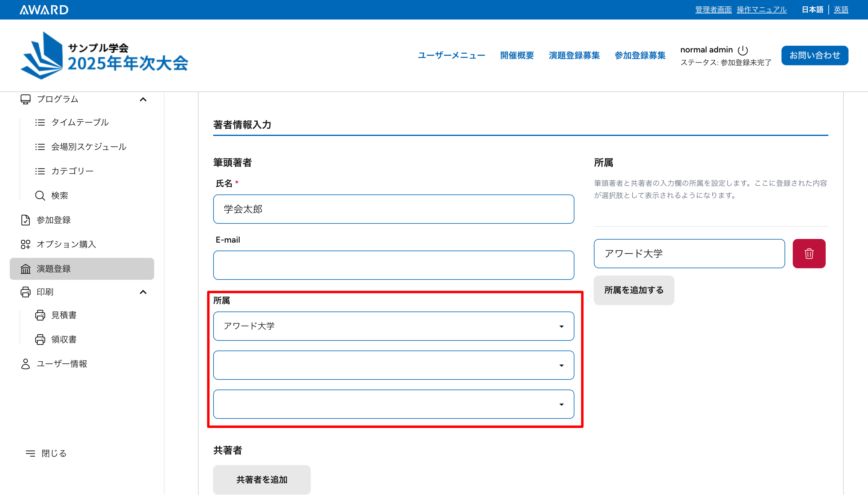This screenshot has width=868, height=495.
Task: Click the list icon beside 会場別スケジュール
Action: (40, 147)
